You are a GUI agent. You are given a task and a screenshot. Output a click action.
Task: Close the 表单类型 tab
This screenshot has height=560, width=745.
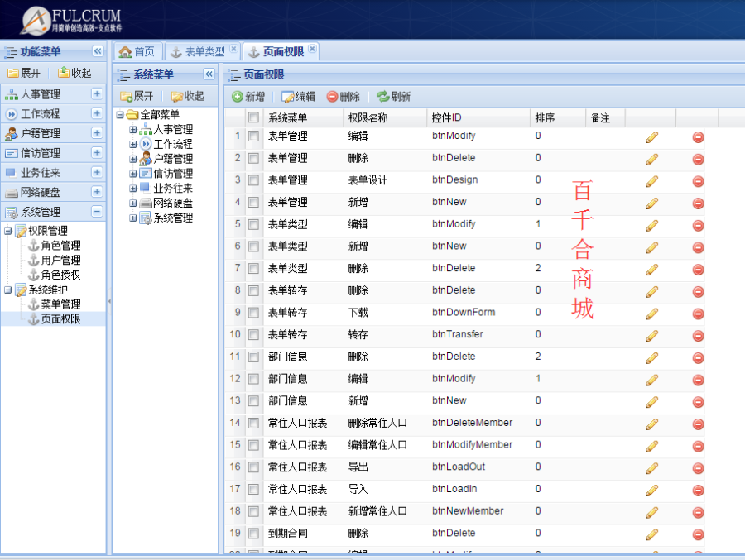[x=233, y=49]
